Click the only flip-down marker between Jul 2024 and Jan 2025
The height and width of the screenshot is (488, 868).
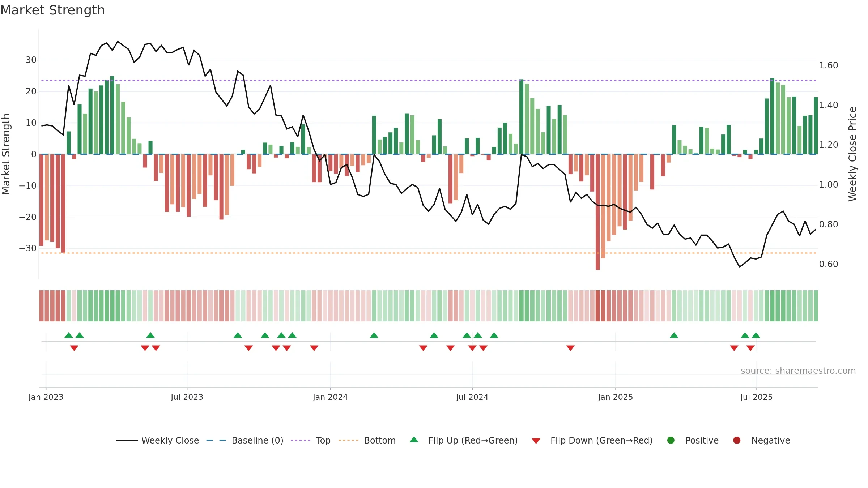point(570,348)
